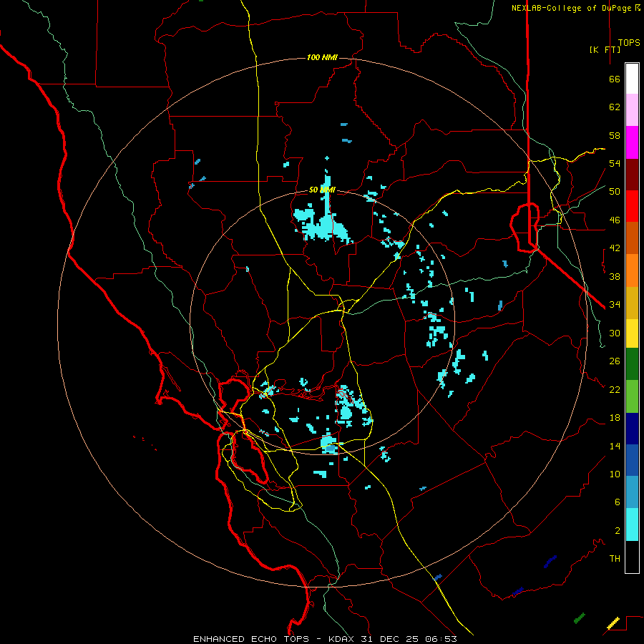644x644 pixels.
Task: Click the "TH" threshold label
Action: click(615, 558)
